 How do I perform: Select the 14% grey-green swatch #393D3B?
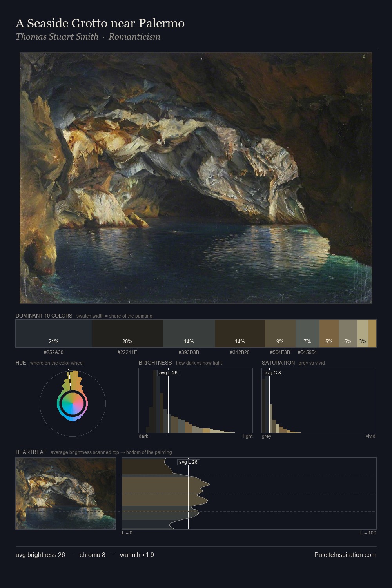tap(189, 334)
